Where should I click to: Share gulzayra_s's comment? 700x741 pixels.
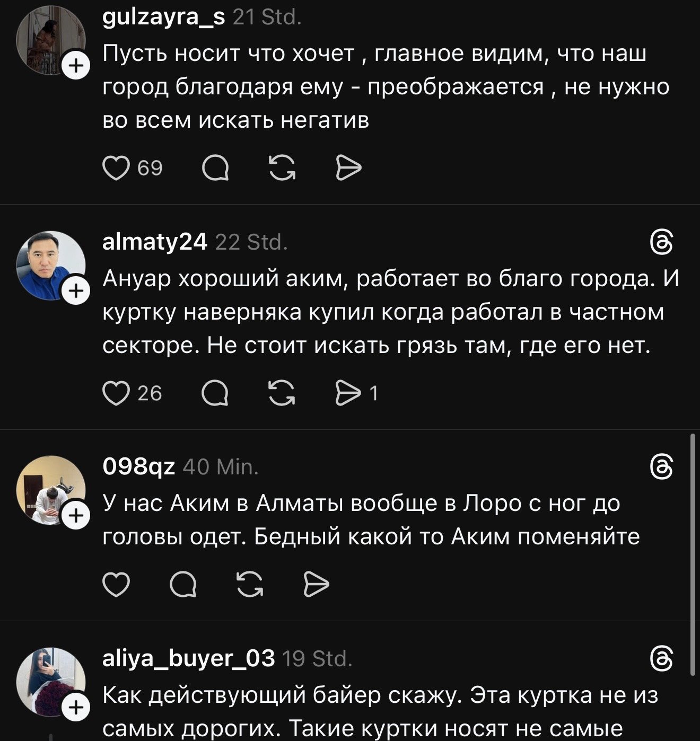pos(349,169)
